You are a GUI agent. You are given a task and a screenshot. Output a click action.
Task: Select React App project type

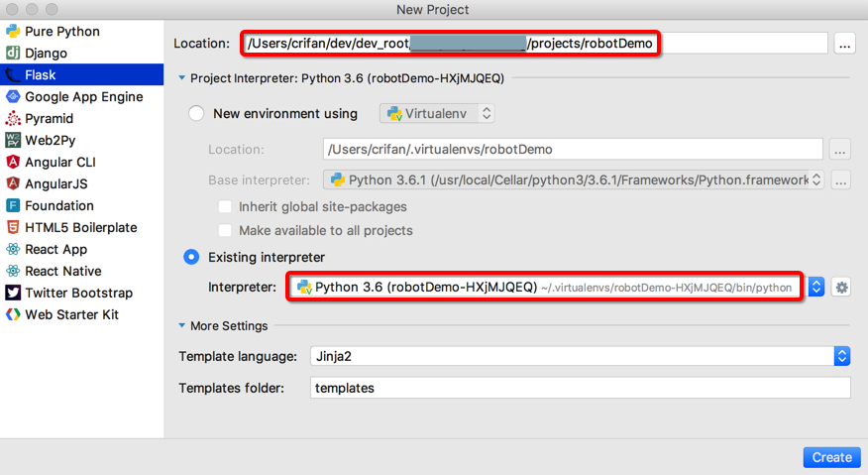pos(81,250)
